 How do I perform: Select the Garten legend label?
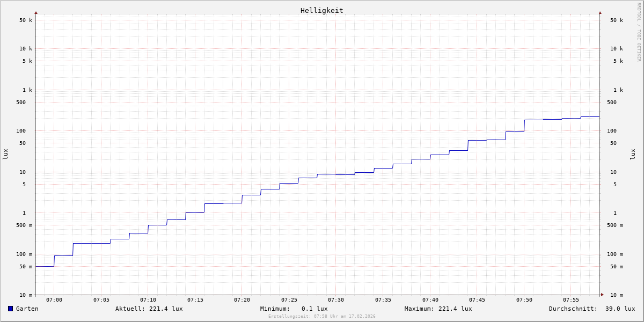27,309
